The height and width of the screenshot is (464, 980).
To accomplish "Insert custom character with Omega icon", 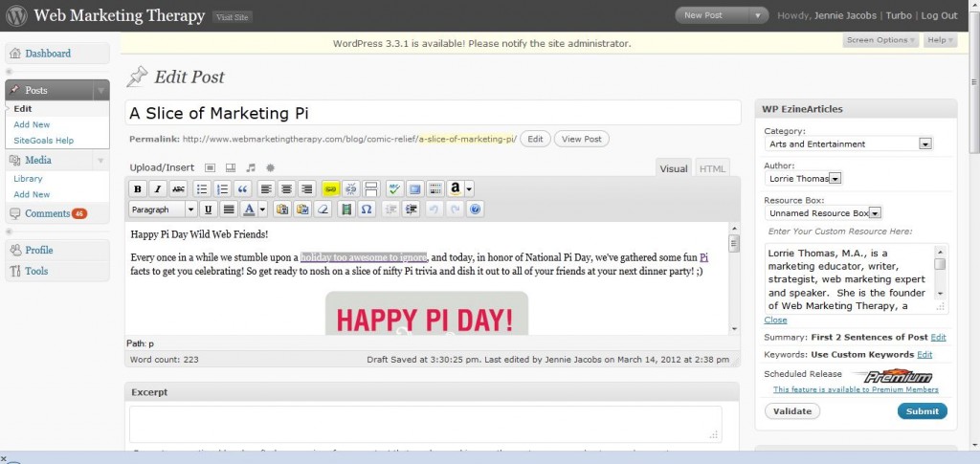I will coord(367,210).
